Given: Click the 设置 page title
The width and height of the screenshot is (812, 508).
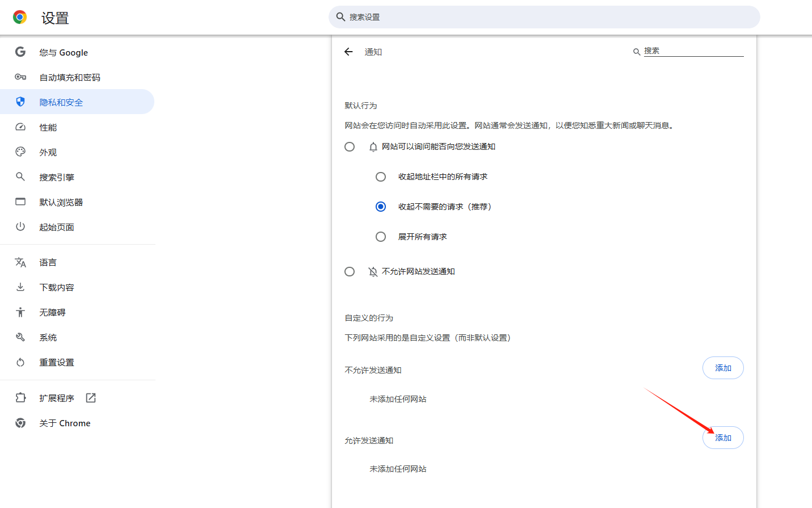Looking at the screenshot, I should click(x=55, y=18).
